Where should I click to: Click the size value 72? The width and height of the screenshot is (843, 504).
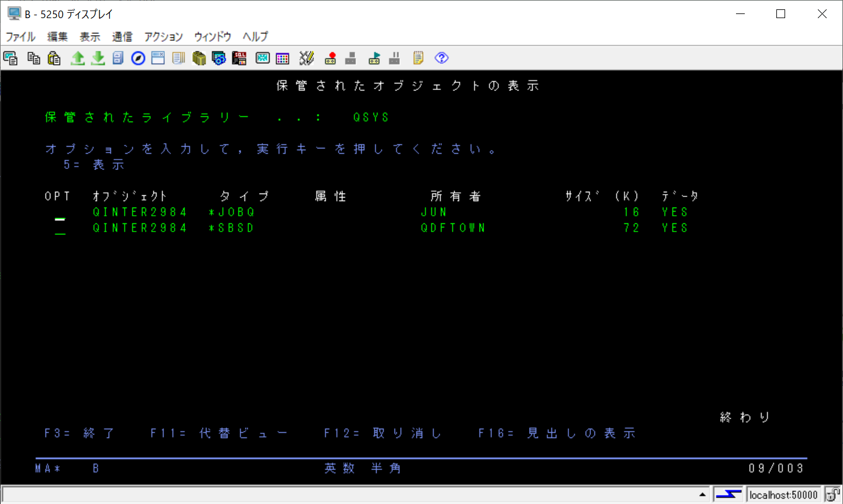pos(631,228)
